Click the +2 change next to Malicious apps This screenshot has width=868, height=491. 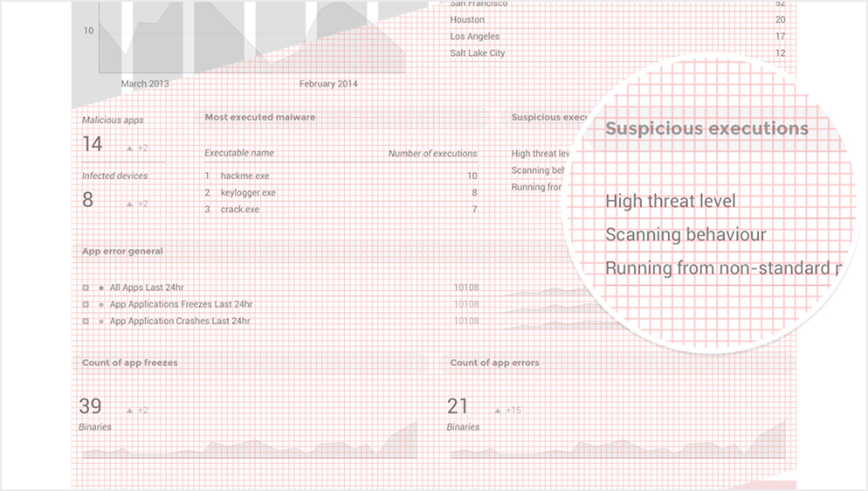click(143, 149)
